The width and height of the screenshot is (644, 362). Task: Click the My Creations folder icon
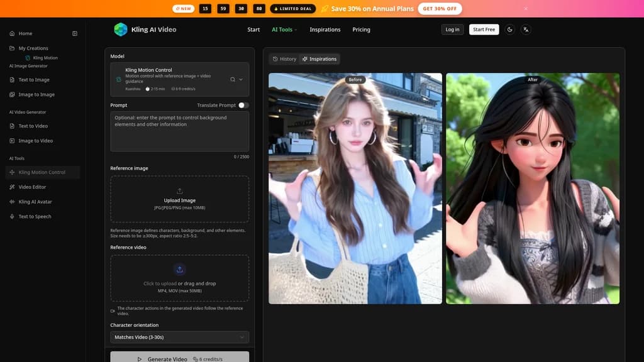point(12,48)
